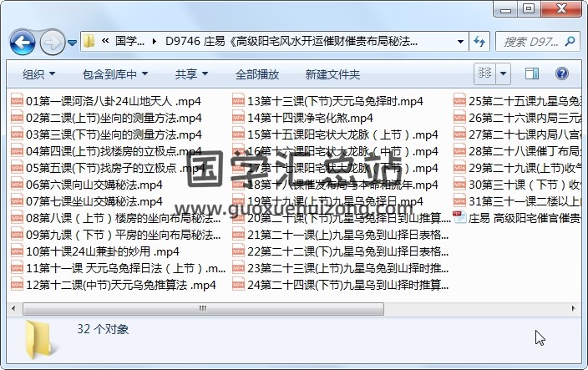
Task: Open the 组织 menu
Action: pos(38,74)
